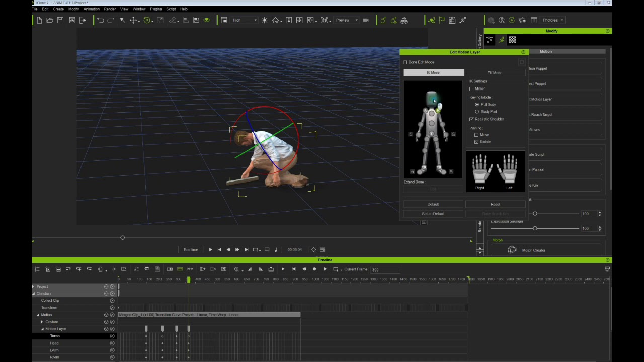
Task: Toggle the Pinning Rotate checkbox
Action: coord(476,142)
